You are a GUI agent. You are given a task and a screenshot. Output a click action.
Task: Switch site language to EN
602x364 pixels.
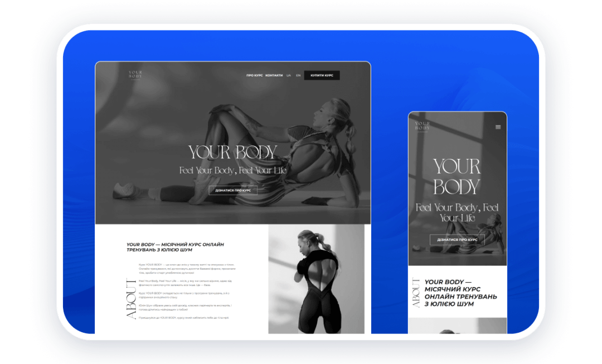[297, 75]
